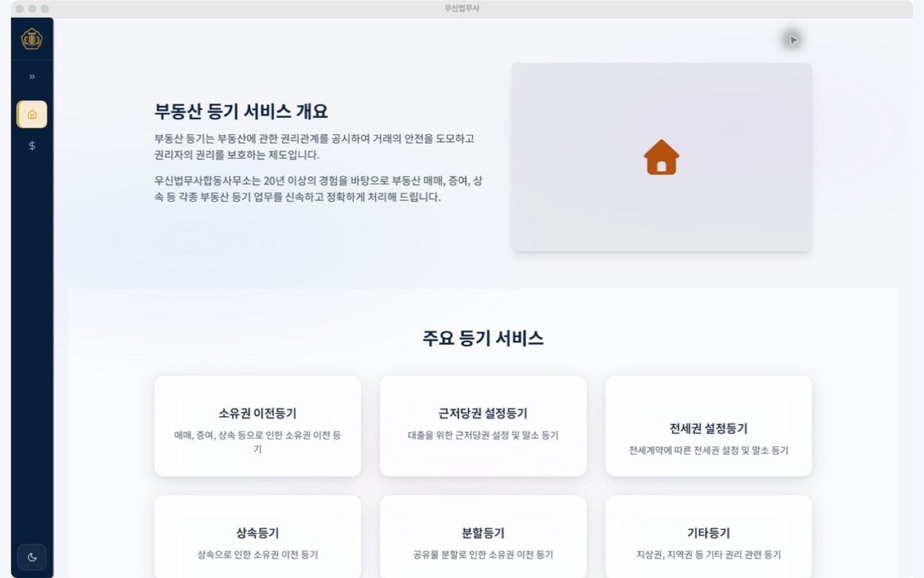Image resolution: width=924 pixels, height=578 pixels.
Task: Click description 지상권, 지역권 등 기타 권리 관련 등기
Action: (708, 554)
